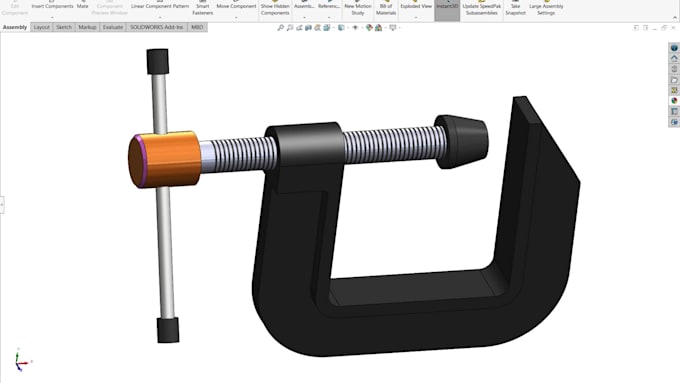
Task: Expand Move Component dropdown arrow
Action: click(x=236, y=17)
